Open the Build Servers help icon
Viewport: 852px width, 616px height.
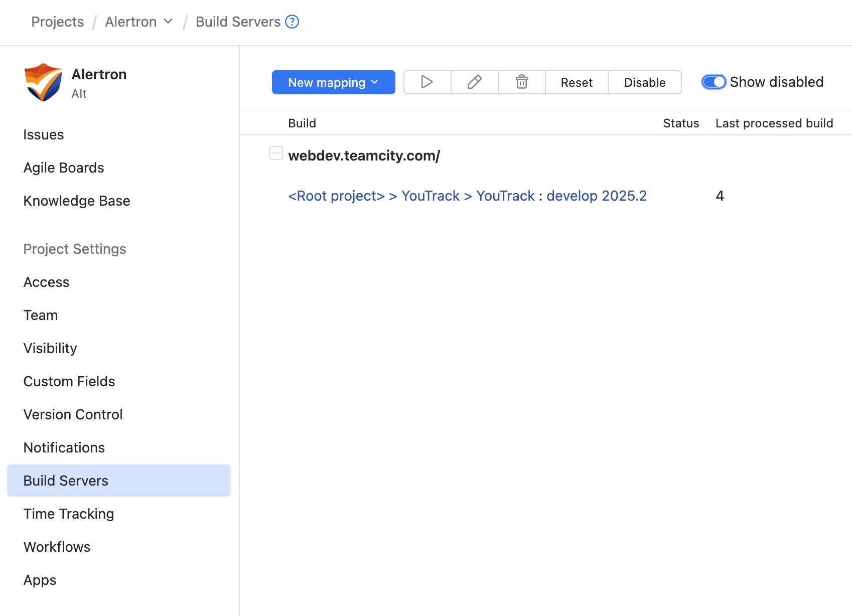point(292,22)
